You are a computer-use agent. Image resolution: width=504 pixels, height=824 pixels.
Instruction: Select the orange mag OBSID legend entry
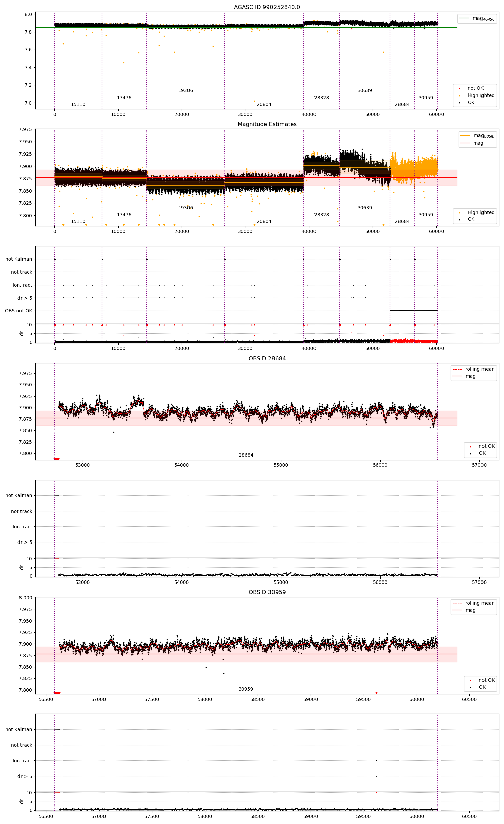[477, 135]
